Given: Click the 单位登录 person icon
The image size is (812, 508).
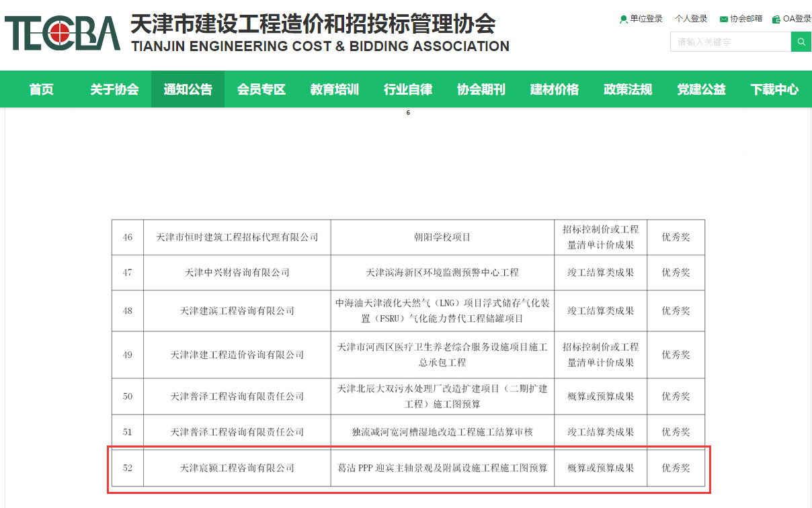Looking at the screenshot, I should pos(623,19).
